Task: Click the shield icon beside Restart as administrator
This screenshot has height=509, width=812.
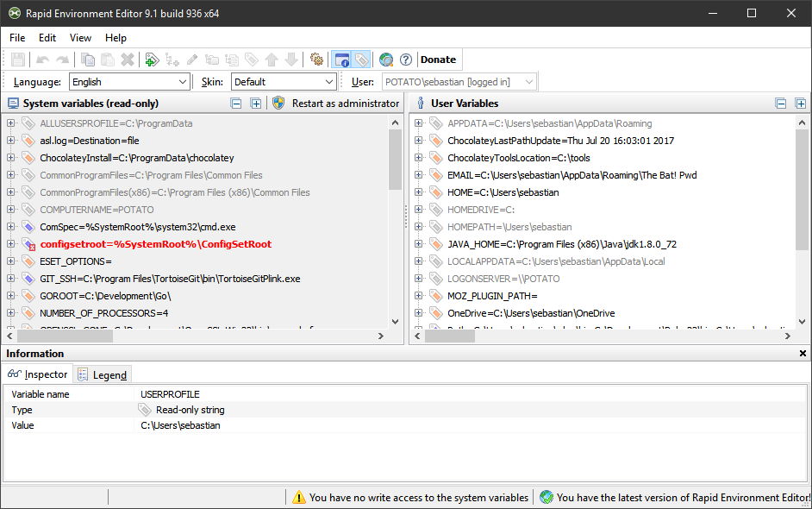Action: [278, 103]
